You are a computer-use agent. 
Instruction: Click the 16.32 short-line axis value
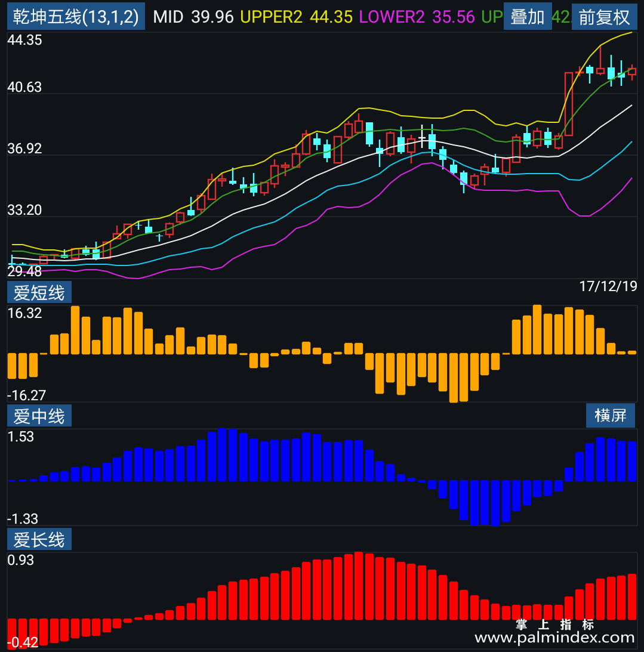click(x=24, y=313)
